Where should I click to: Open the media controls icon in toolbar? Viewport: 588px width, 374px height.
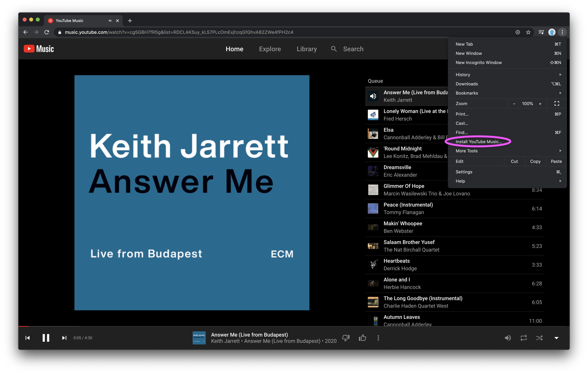(541, 32)
